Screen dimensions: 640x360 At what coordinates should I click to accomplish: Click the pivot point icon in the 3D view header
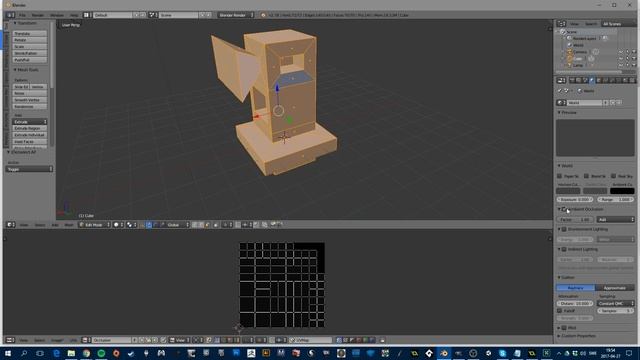[130, 225]
